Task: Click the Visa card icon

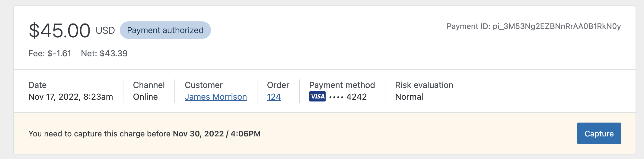Action: click(x=317, y=96)
